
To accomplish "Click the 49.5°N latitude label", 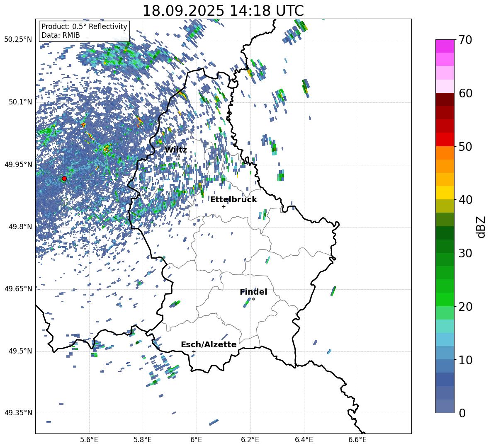I will [x=20, y=351].
